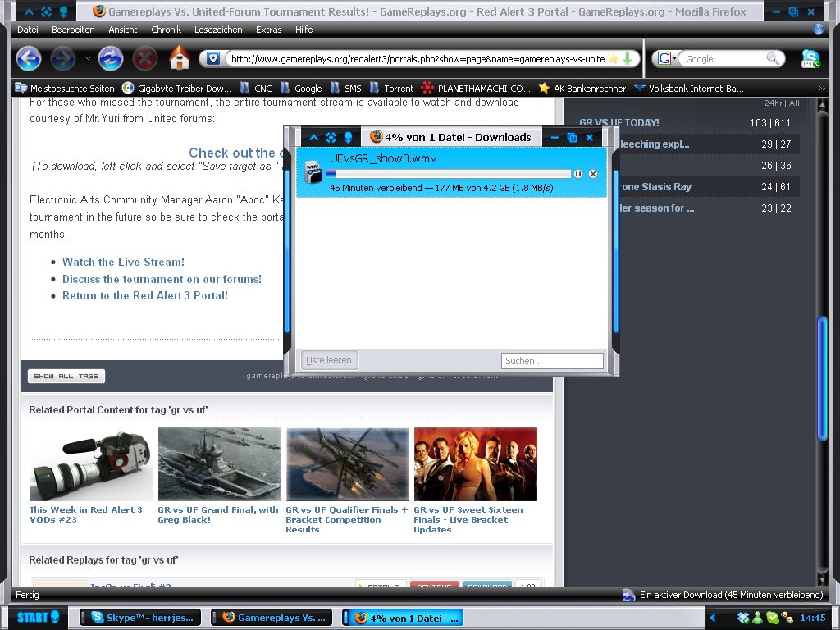Switch to the Gamereplays Vs. taskbar button

click(271, 618)
